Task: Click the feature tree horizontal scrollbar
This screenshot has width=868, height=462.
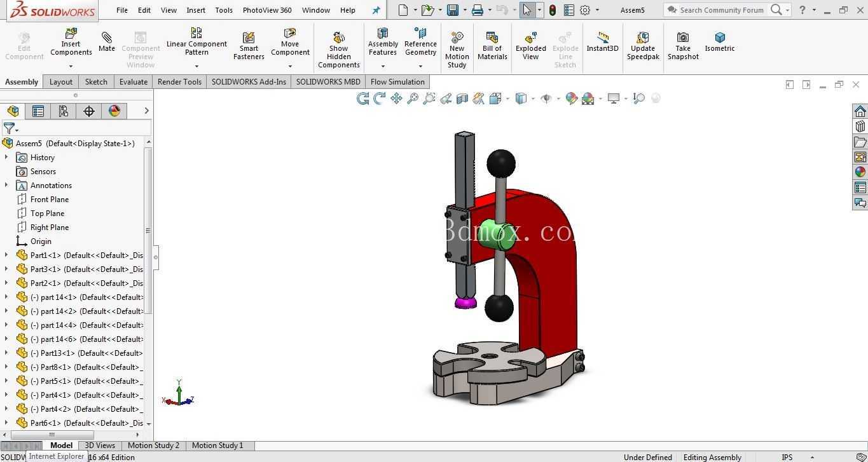Action: pyautogui.click(x=52, y=435)
